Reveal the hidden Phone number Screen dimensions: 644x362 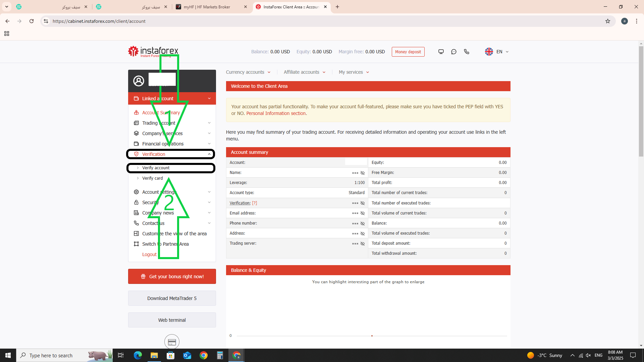tap(363, 223)
